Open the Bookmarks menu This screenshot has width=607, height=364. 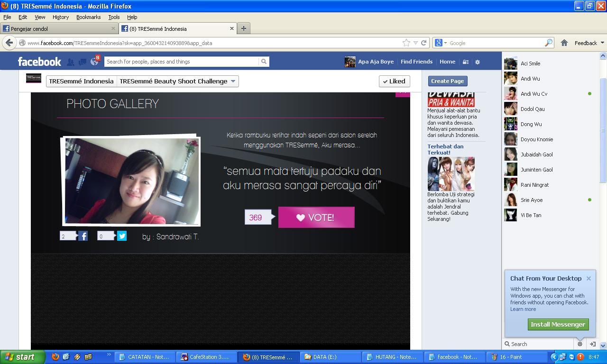coord(88,17)
